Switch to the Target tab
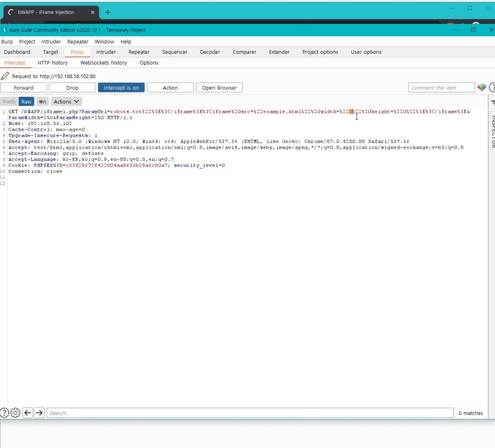The width and height of the screenshot is (495, 448). (x=51, y=52)
